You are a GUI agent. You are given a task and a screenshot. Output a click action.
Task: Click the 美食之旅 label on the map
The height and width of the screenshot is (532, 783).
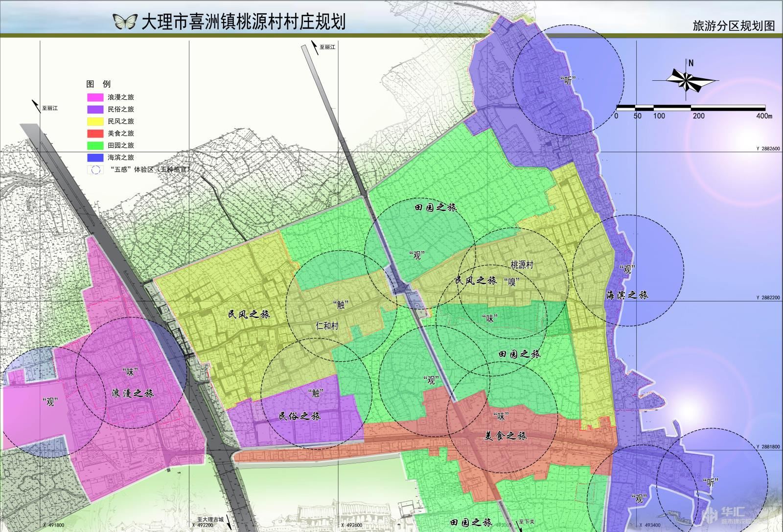tap(505, 436)
